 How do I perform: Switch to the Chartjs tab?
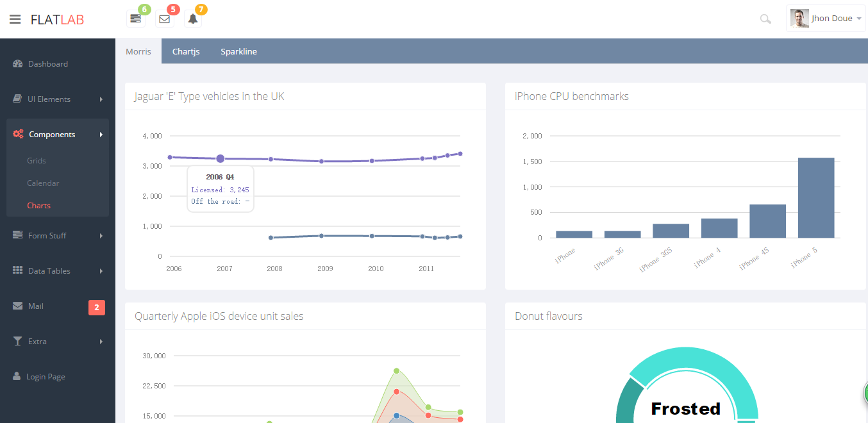[x=186, y=51]
